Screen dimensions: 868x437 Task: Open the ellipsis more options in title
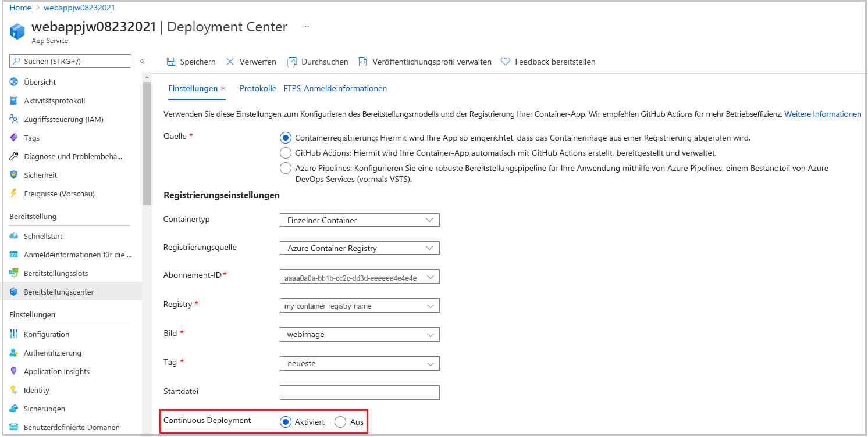(x=305, y=27)
